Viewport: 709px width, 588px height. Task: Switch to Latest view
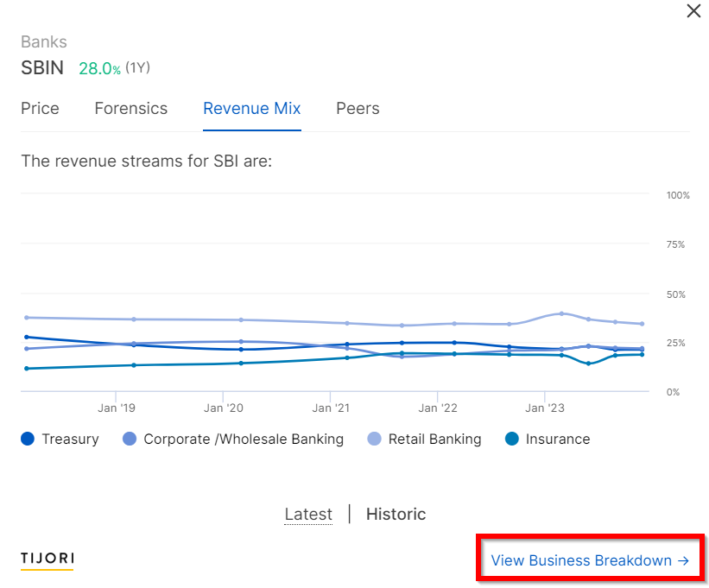308,515
